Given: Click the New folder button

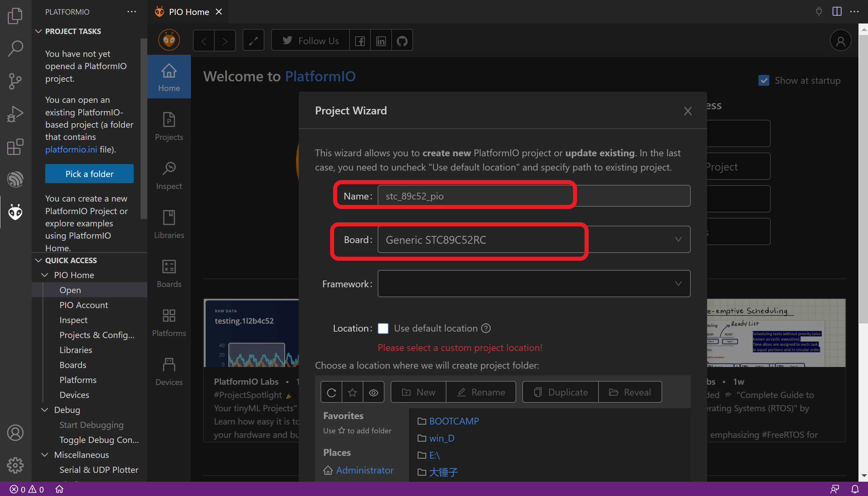Looking at the screenshot, I should 417,392.
